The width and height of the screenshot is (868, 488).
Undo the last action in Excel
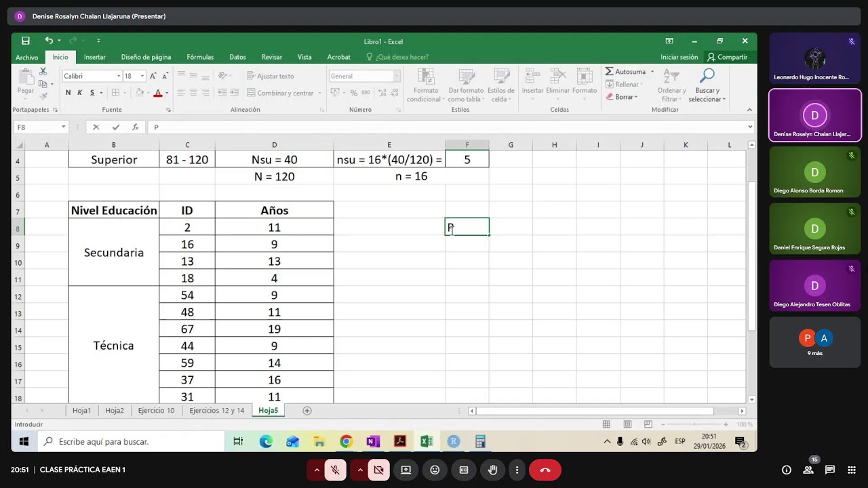coord(49,41)
